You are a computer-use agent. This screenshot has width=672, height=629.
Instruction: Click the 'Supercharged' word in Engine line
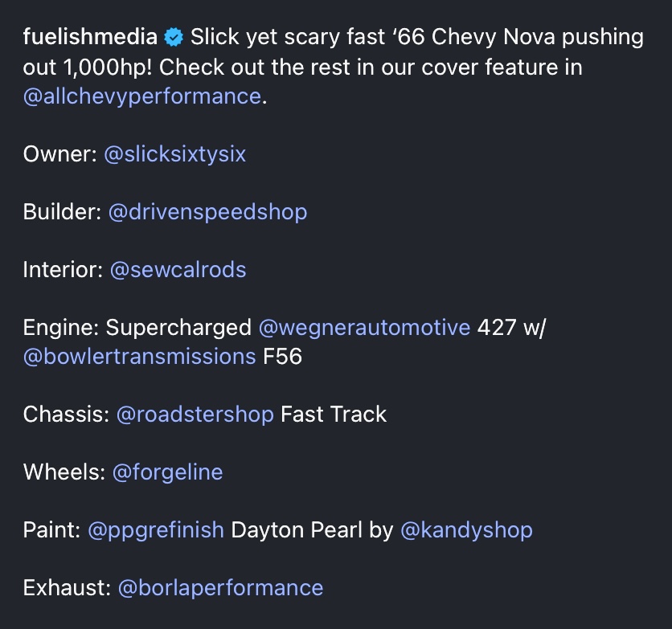point(178,328)
